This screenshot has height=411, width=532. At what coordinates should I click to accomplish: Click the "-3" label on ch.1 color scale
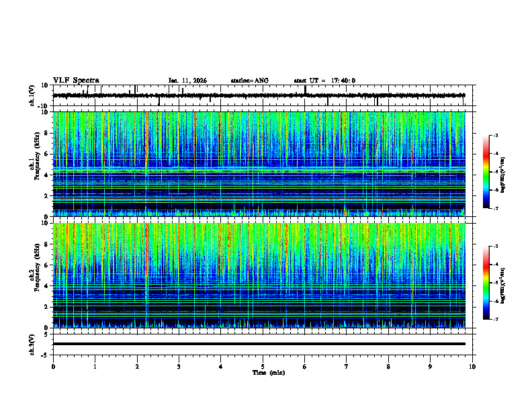pyautogui.click(x=496, y=135)
